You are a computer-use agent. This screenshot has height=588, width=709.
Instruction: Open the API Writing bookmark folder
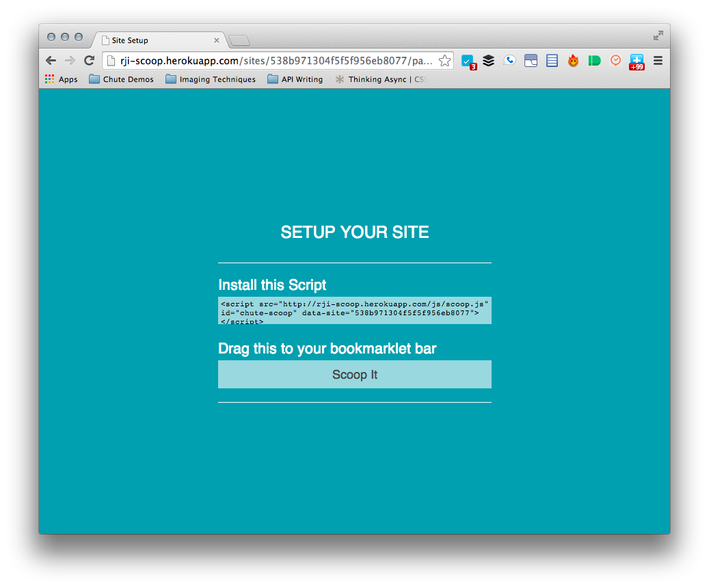pos(295,79)
